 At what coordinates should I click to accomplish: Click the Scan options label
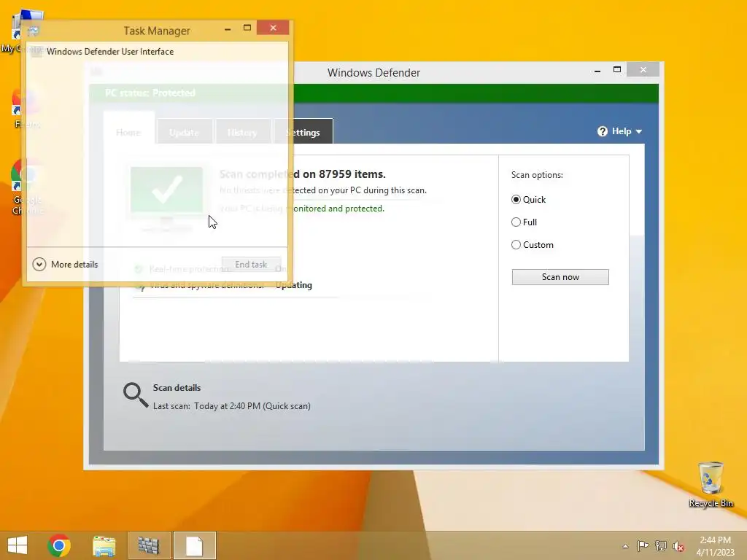coord(537,175)
